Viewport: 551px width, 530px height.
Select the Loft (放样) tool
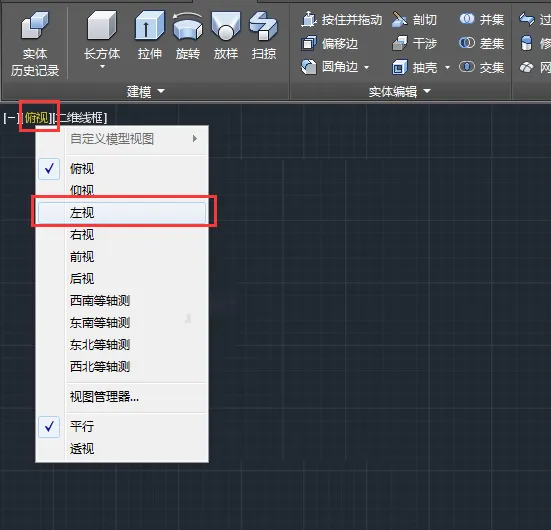click(x=226, y=36)
